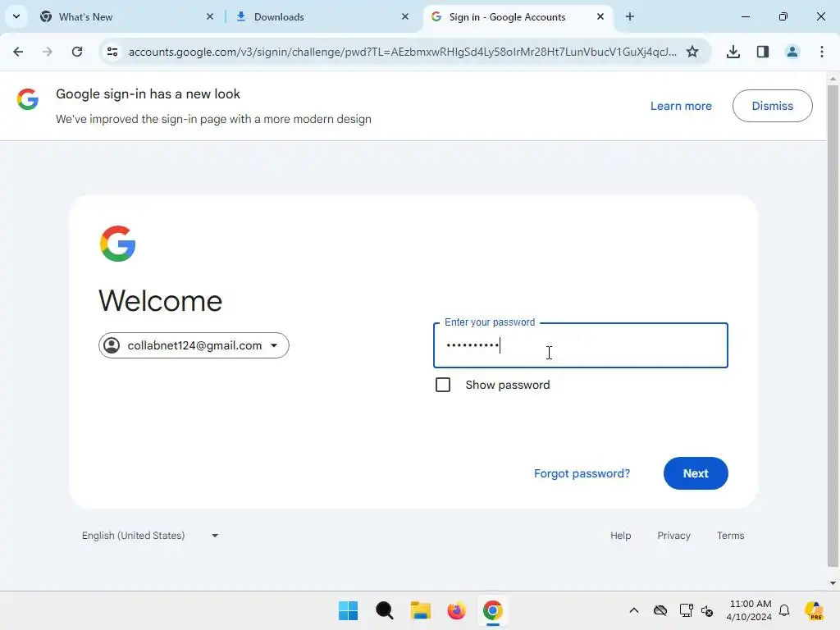Viewport: 840px width, 630px height.
Task: Switch account via collabnet124@gmail.com dropdown
Action: 194,345
